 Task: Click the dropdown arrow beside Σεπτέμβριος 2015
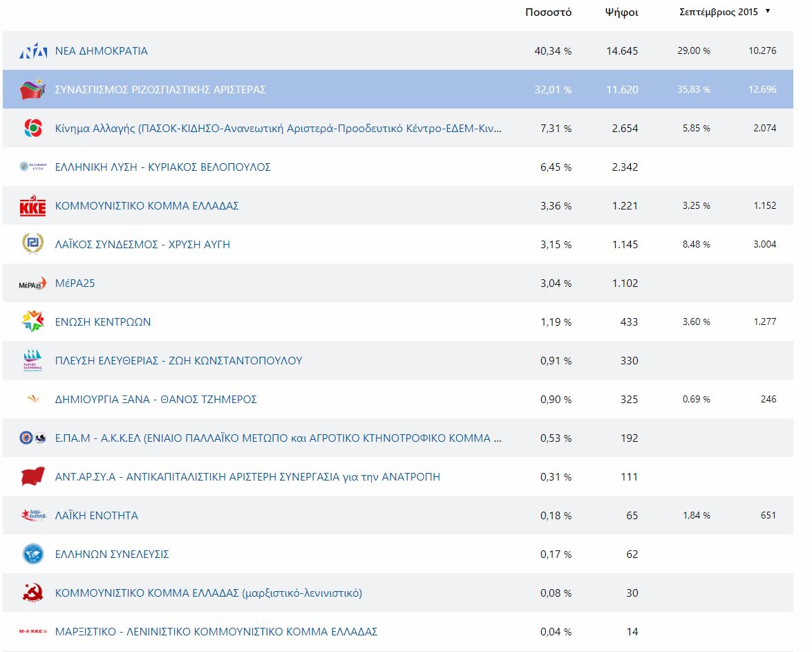768,12
